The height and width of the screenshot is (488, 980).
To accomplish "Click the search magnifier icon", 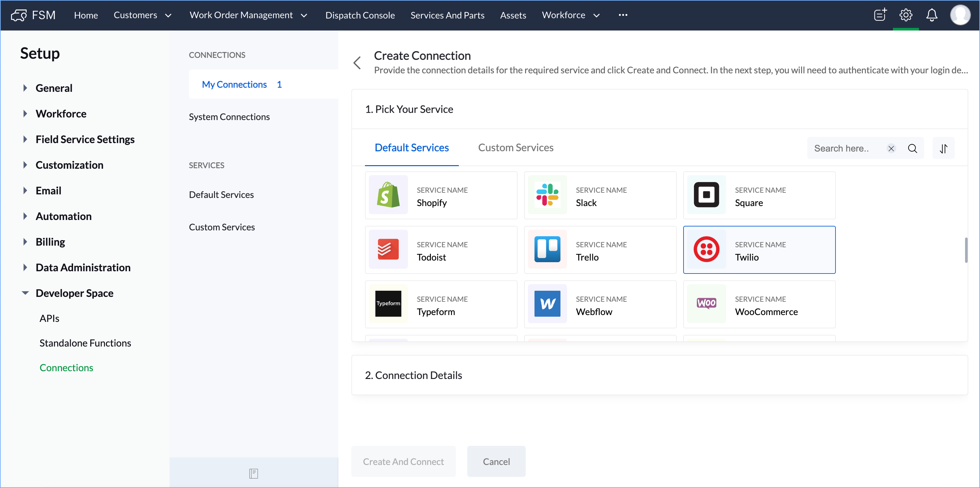I will [x=912, y=149].
